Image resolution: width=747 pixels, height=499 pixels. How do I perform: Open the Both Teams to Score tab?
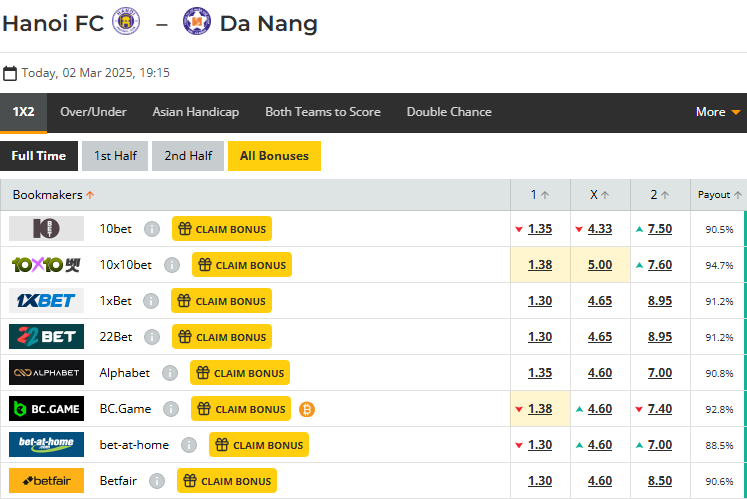323,112
